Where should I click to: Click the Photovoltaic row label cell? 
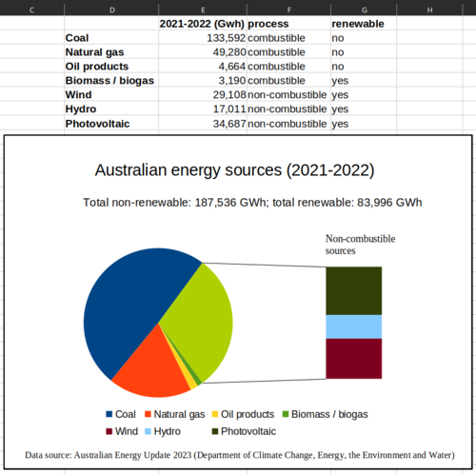pyautogui.click(x=111, y=124)
